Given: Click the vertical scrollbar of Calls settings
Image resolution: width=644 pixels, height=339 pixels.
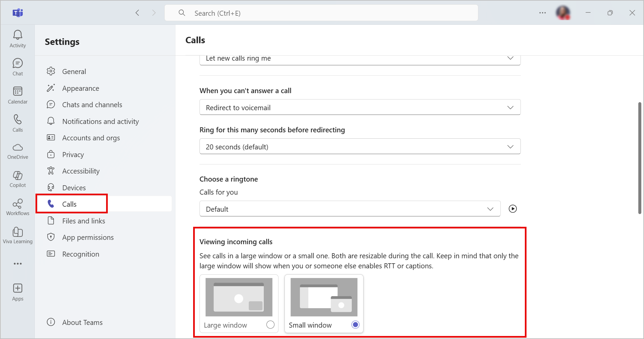Looking at the screenshot, I should coord(640,158).
